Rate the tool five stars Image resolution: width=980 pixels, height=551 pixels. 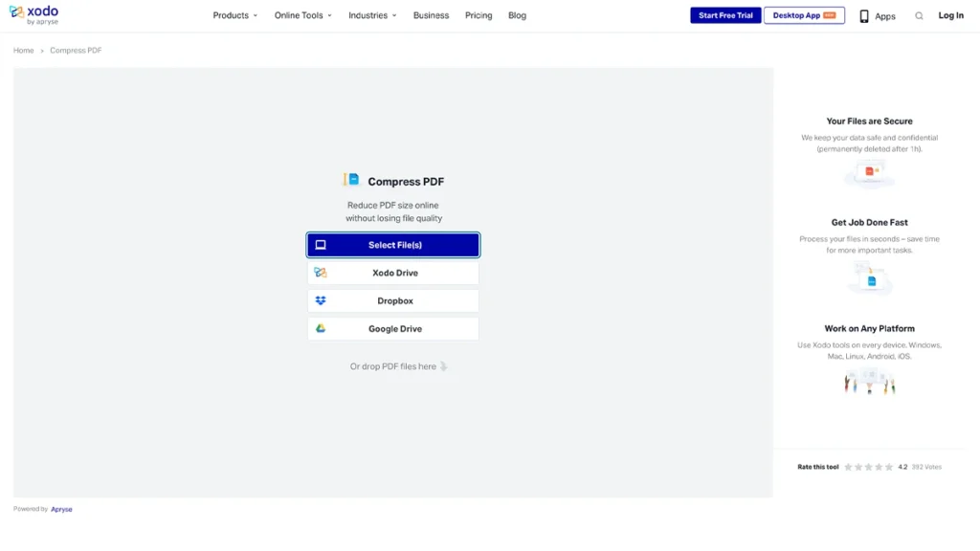point(889,467)
